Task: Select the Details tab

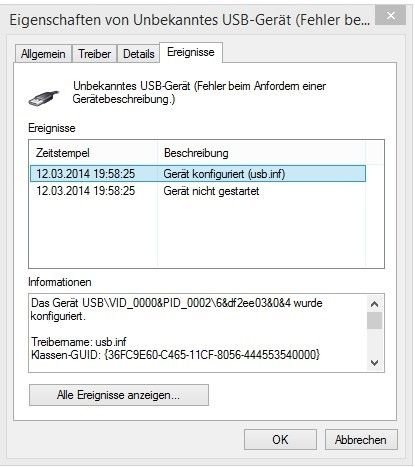Action: [139, 54]
